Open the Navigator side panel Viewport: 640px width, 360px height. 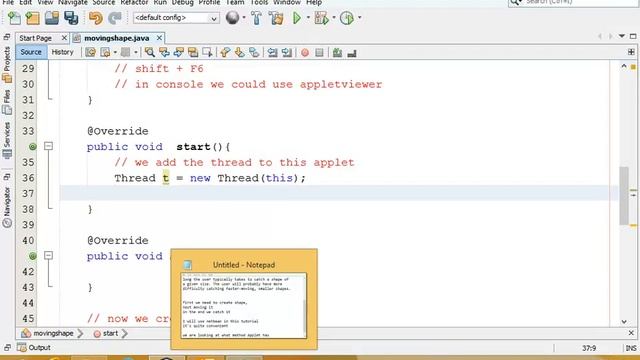coord(7,207)
